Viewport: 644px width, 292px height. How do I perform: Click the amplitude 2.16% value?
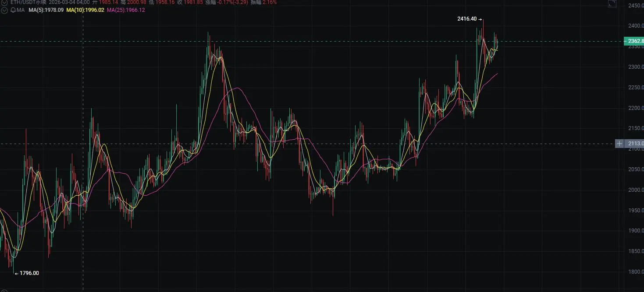pos(269,3)
